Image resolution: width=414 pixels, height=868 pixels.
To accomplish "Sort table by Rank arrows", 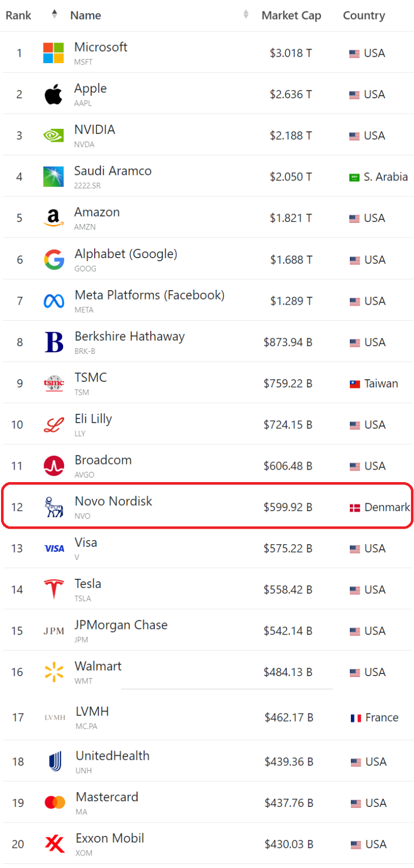I will click(54, 14).
